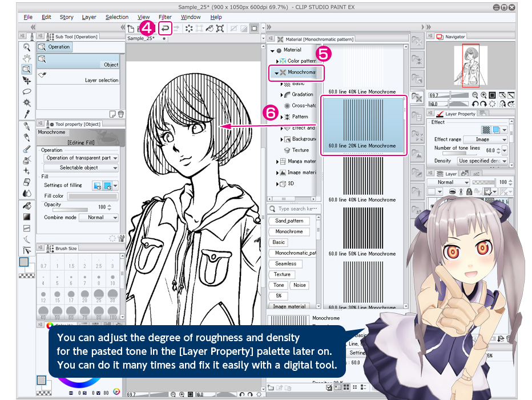Pick the Eyedropper tool
Screen dimensions: 532x400
(26, 113)
